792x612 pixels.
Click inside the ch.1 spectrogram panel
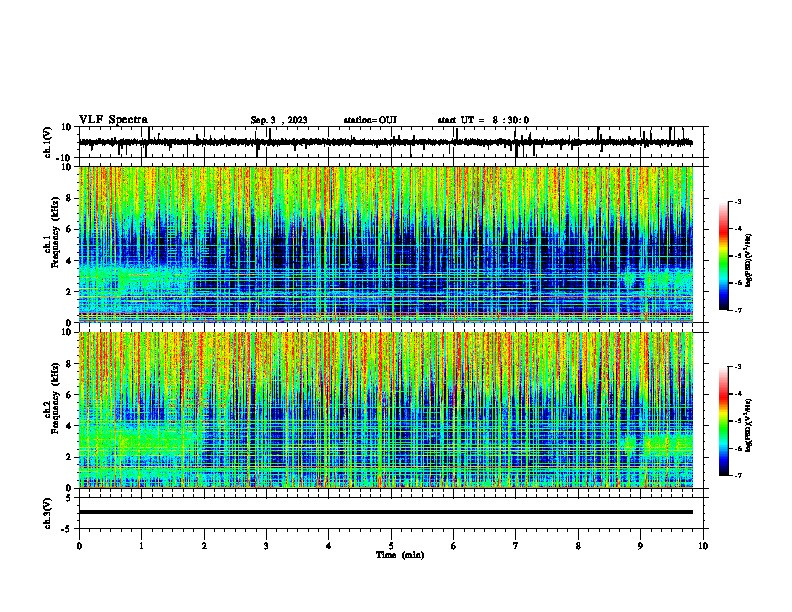[x=386, y=244]
